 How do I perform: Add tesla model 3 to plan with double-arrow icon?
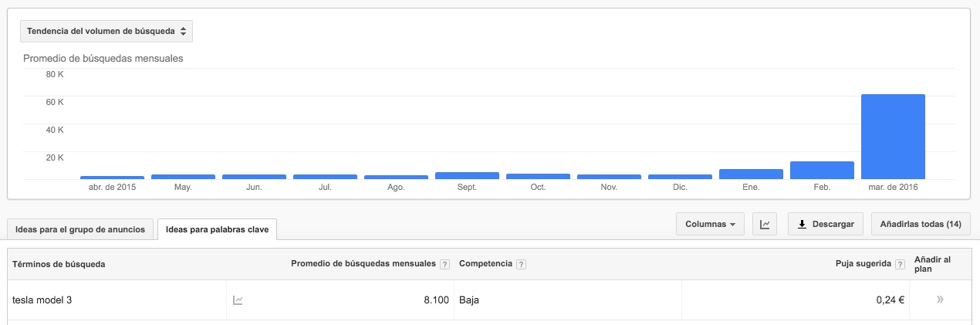pos(939,300)
